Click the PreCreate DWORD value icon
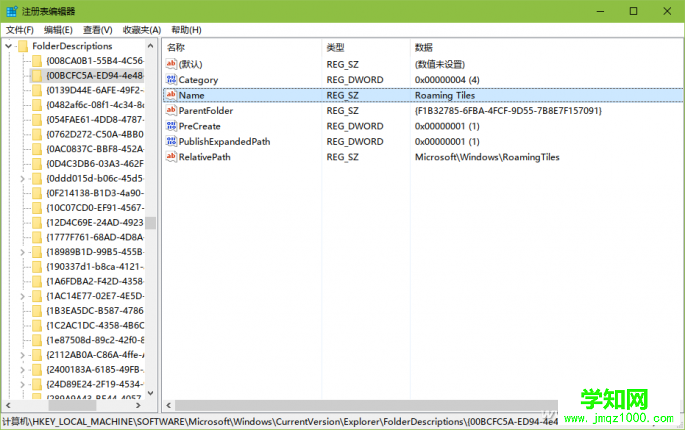The height and width of the screenshot is (430, 685). click(x=171, y=126)
